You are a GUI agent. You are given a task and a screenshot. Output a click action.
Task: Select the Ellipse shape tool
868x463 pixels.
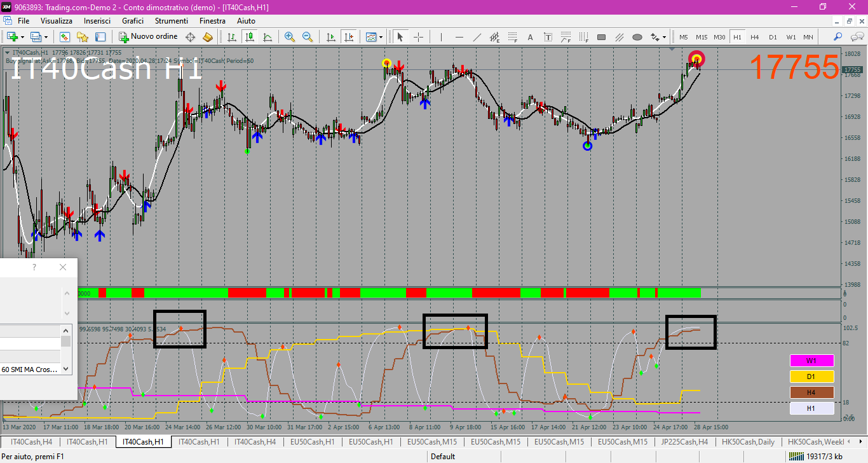click(637, 37)
